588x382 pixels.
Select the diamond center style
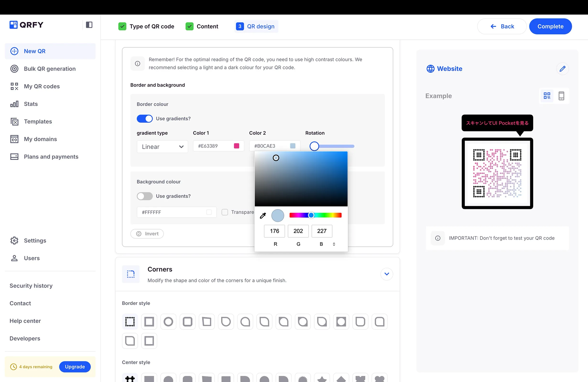341,378
